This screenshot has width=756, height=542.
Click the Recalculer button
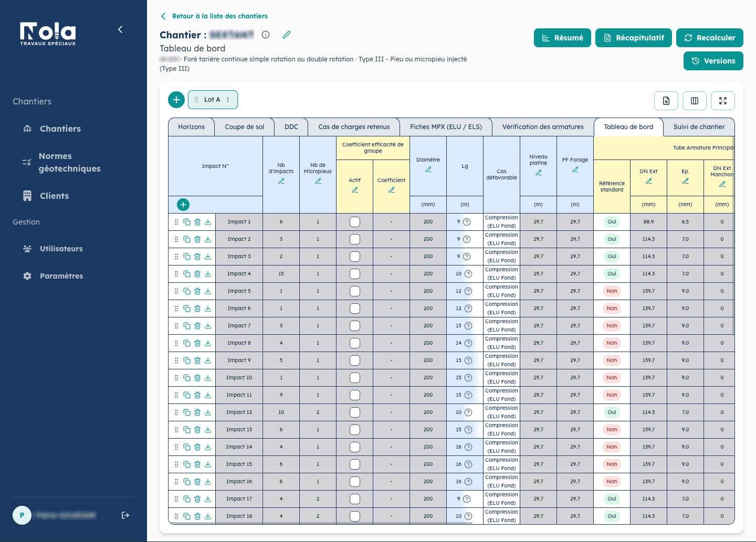(x=710, y=38)
